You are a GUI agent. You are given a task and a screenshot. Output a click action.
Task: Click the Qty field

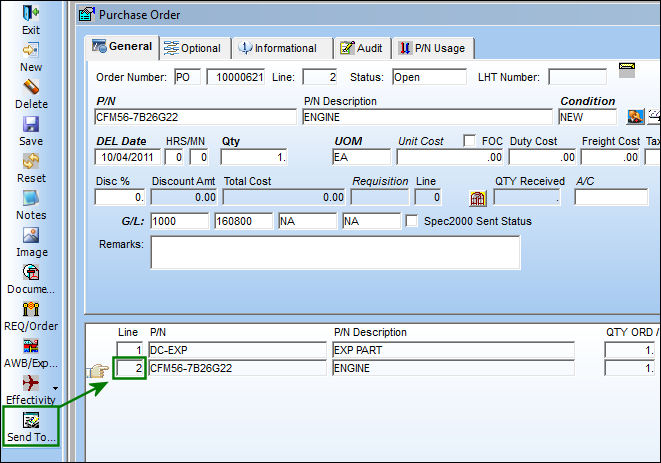[254, 157]
